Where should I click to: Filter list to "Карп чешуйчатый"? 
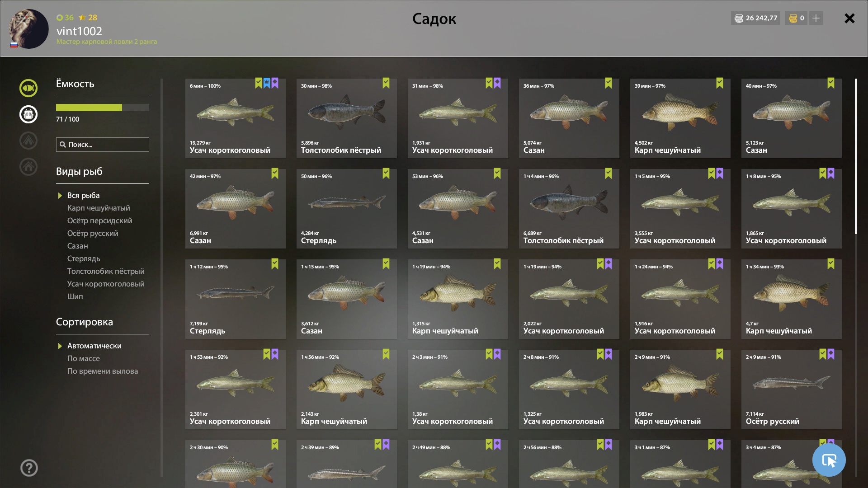click(x=99, y=208)
